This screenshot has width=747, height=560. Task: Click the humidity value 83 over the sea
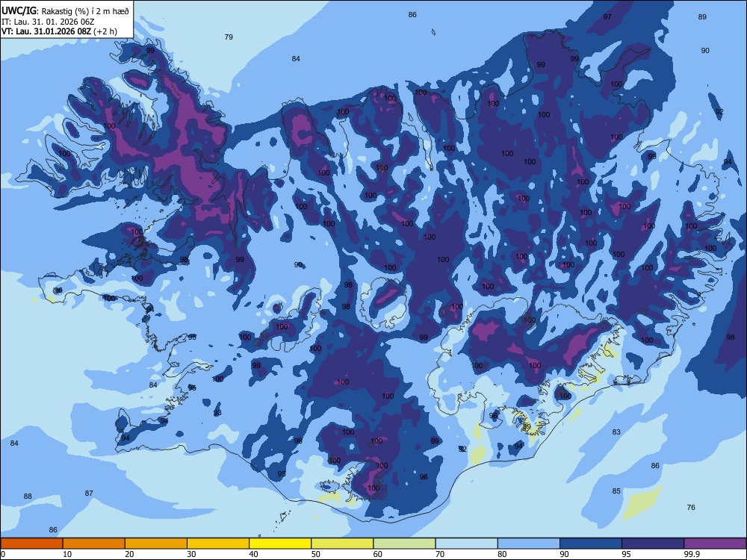616,432
